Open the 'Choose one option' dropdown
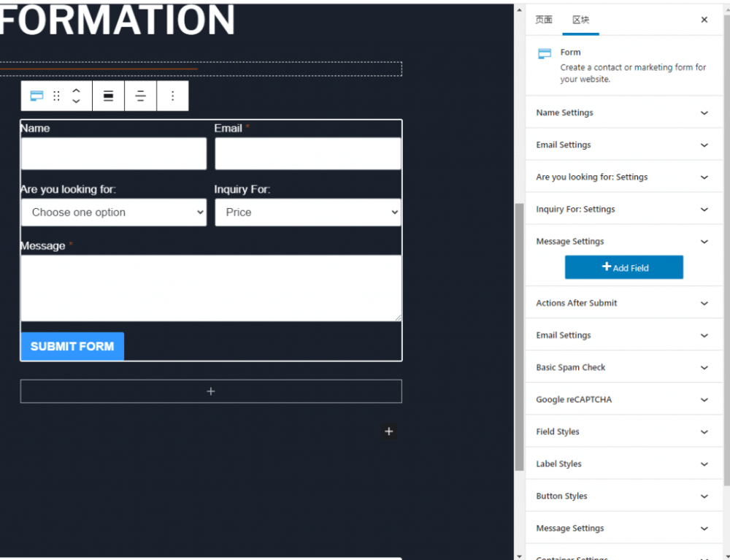The height and width of the screenshot is (560, 730). [x=114, y=212]
